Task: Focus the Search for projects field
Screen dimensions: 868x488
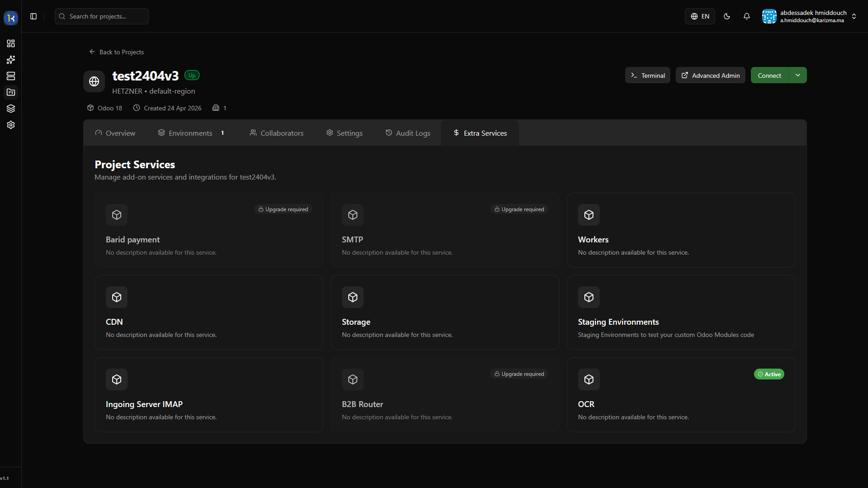Action: coord(102,16)
